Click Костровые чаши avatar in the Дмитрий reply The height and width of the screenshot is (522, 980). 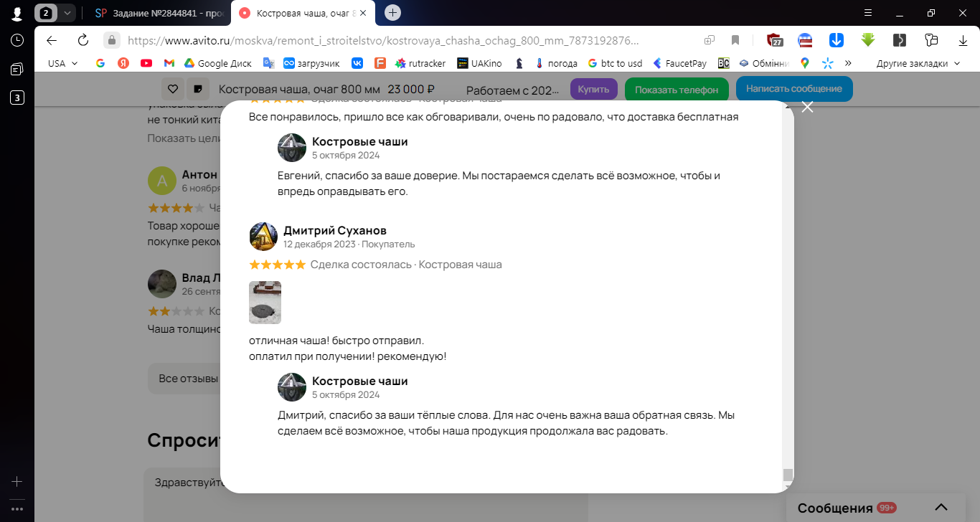(292, 387)
